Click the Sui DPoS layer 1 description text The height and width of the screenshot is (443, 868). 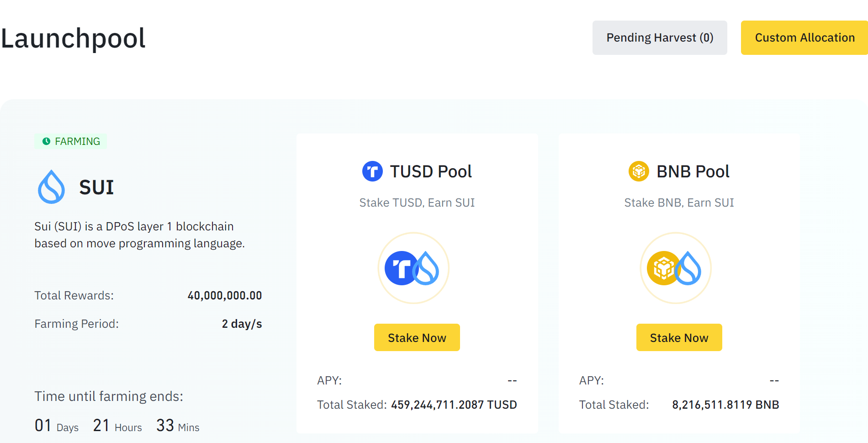click(140, 235)
